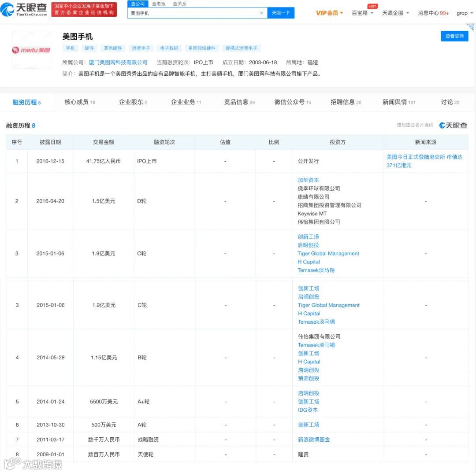Expand the 天眼企服 menu
The image size is (476, 473).
click(395, 13)
